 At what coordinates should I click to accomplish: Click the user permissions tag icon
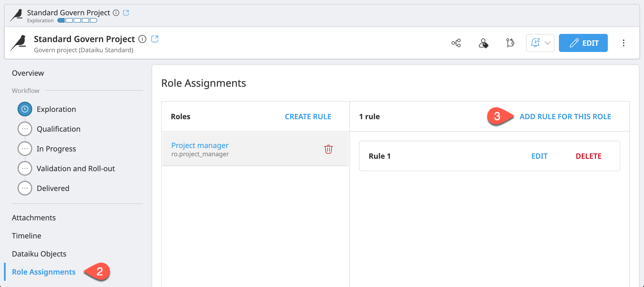coord(483,43)
